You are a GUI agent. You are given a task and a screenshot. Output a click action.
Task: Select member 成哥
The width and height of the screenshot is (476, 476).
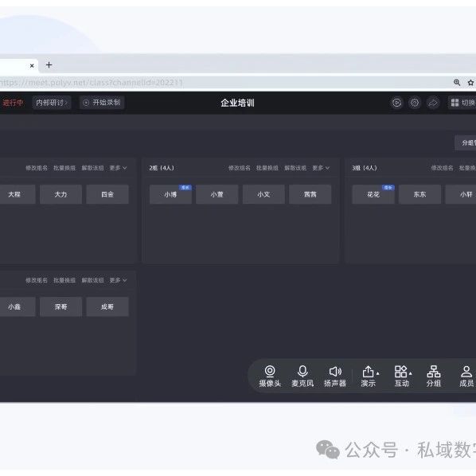tap(107, 307)
